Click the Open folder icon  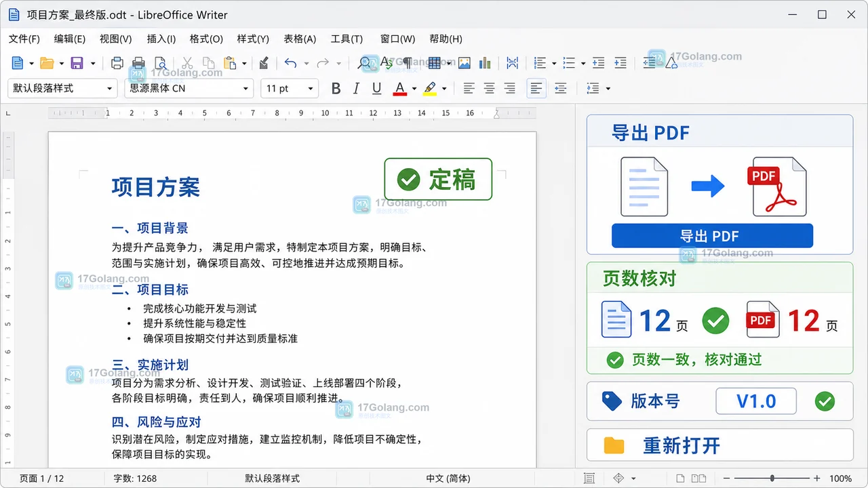[47, 63]
